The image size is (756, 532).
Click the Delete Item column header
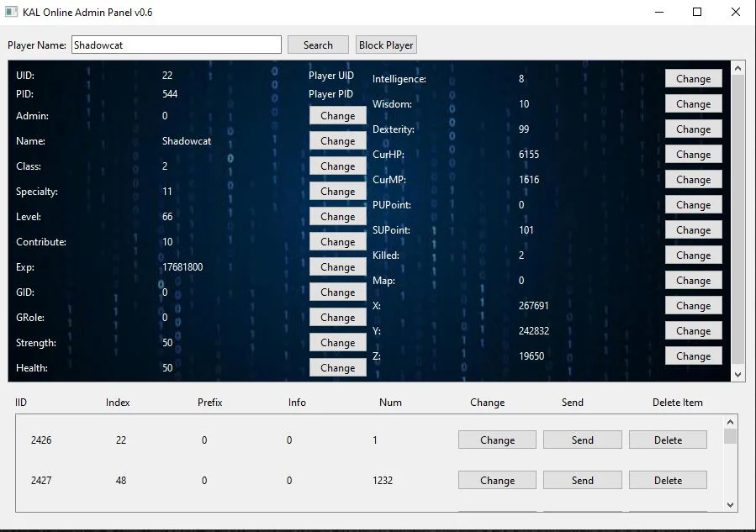678,403
